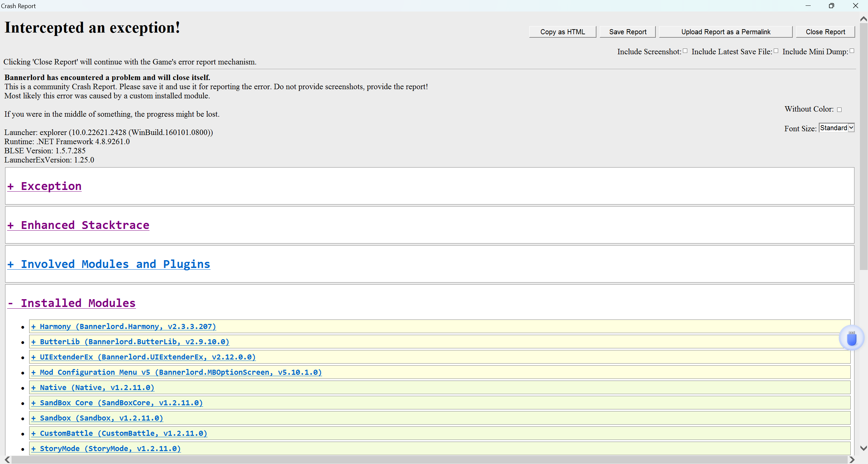The height and width of the screenshot is (464, 868).
Task: Enable the Include Screenshot checkbox
Action: click(x=685, y=51)
